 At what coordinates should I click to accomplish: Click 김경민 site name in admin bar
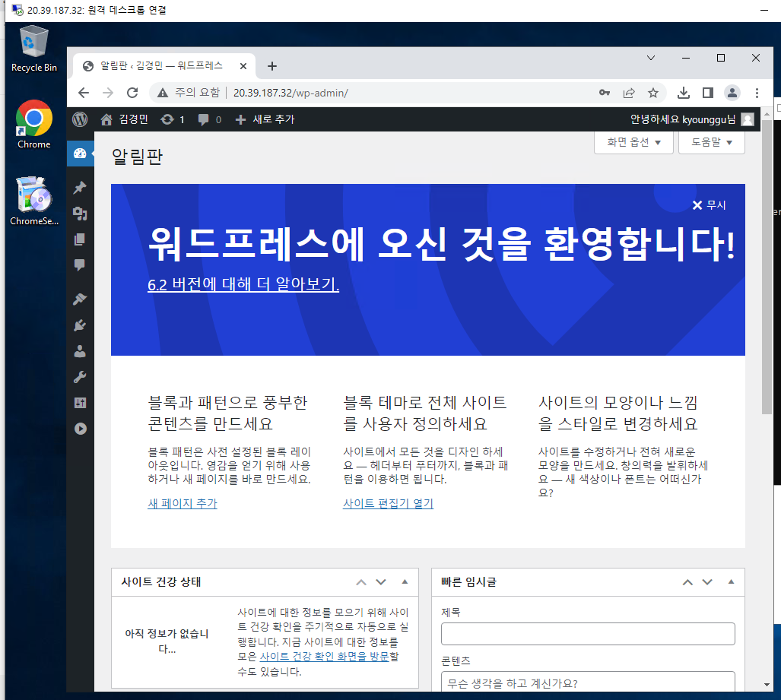click(x=134, y=119)
